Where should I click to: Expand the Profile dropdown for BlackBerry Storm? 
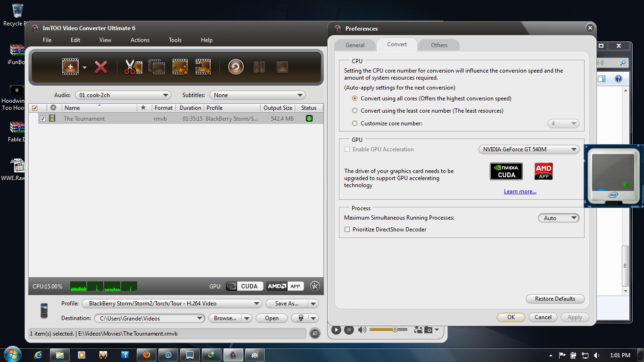click(x=256, y=304)
